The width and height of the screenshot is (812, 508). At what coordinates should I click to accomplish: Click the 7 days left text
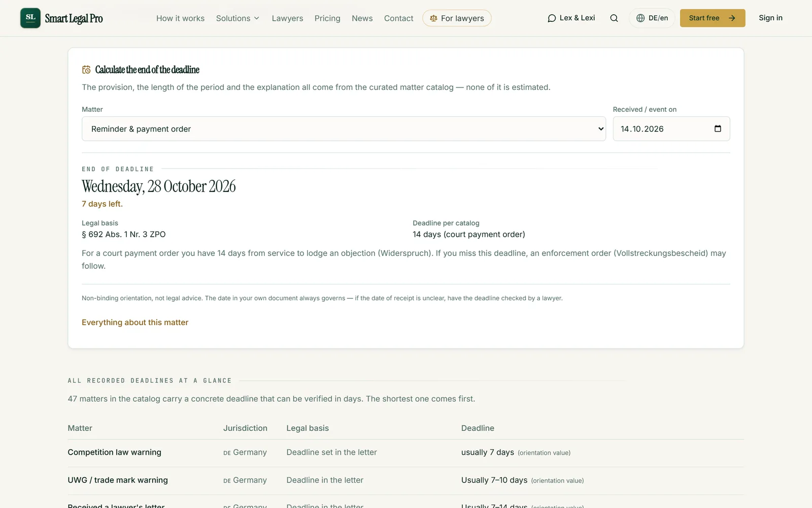[x=103, y=204]
